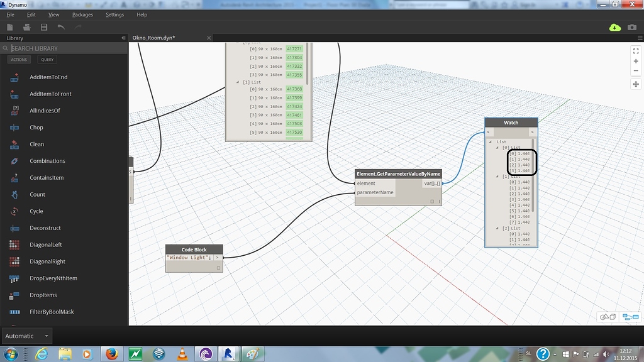Click the QUERY filter button
Viewport: 644px width, 362px height.
(x=47, y=60)
